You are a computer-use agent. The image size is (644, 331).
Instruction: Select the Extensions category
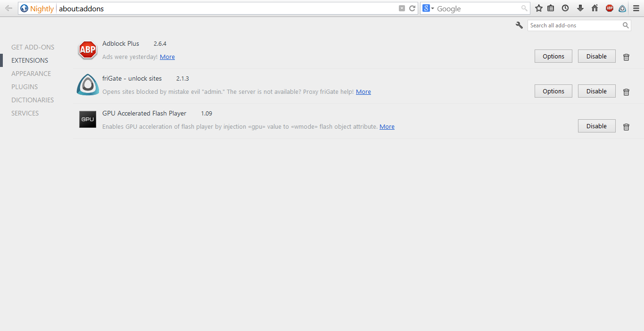30,60
